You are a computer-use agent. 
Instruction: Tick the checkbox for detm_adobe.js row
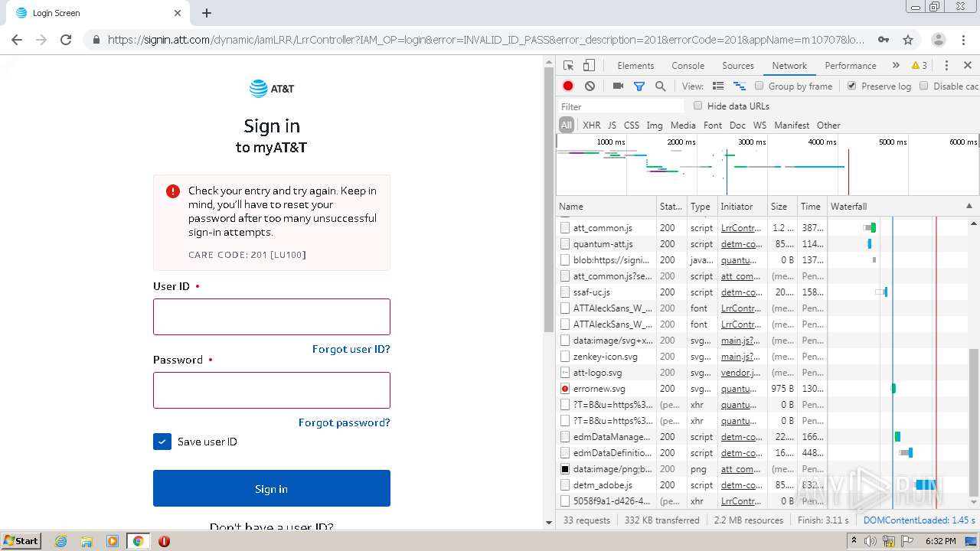tap(565, 485)
